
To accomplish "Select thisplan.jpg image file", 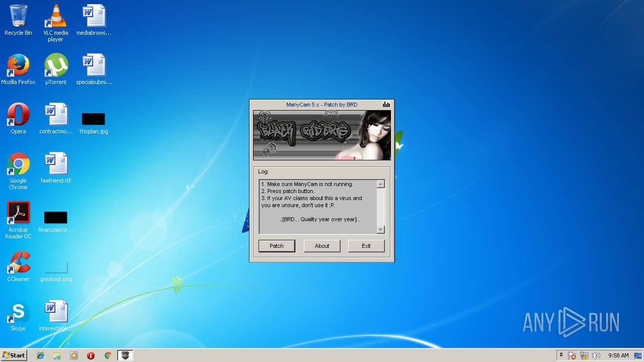I will click(94, 123).
